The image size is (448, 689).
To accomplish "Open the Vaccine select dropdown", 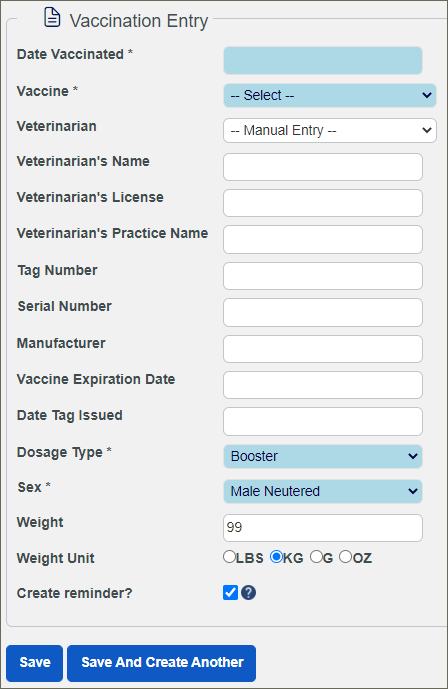I will pos(330,95).
